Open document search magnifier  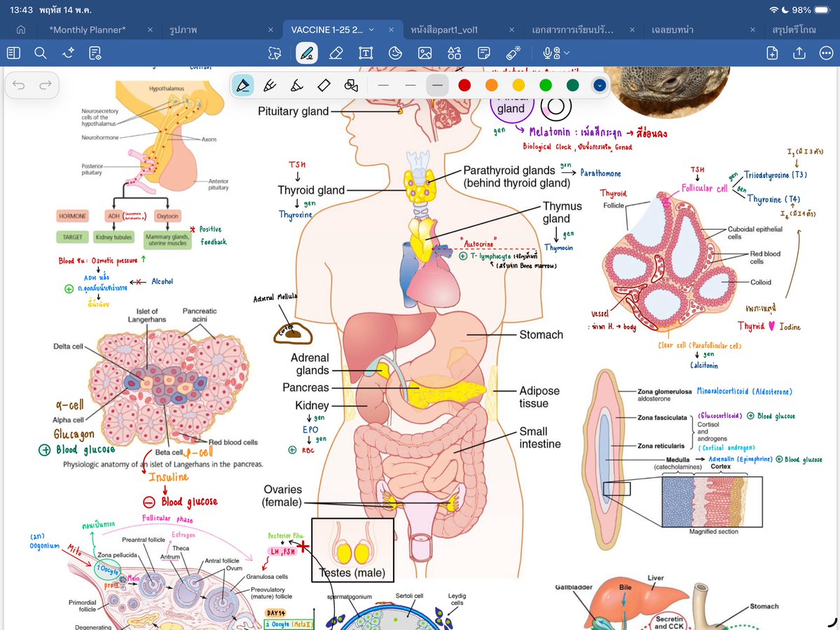click(40, 53)
